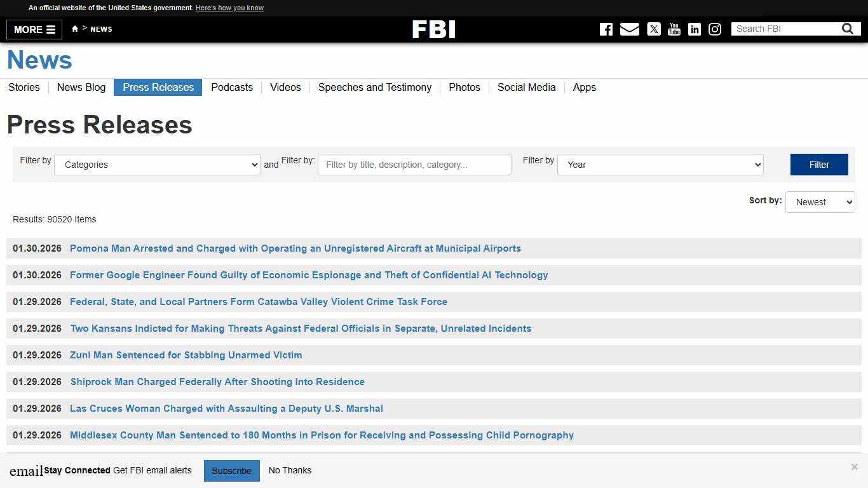
Task: Close the Stay Connected banner with the X
Action: [854, 466]
